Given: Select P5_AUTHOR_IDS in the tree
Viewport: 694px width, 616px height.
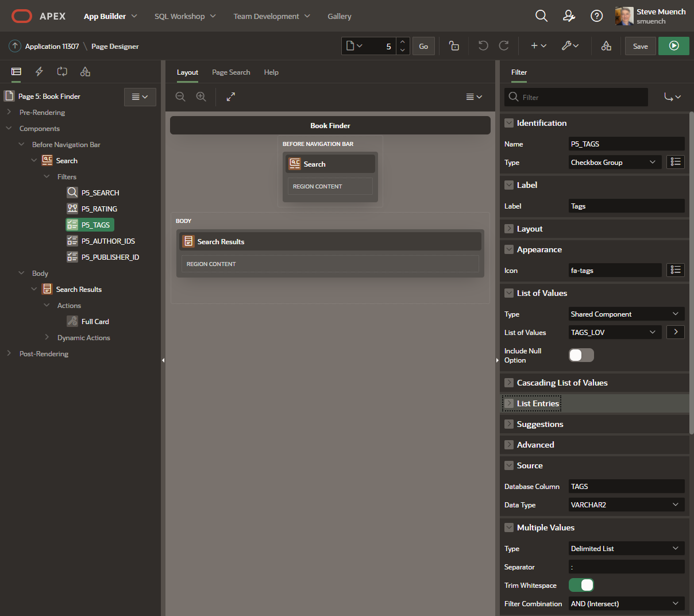Looking at the screenshot, I should [108, 241].
